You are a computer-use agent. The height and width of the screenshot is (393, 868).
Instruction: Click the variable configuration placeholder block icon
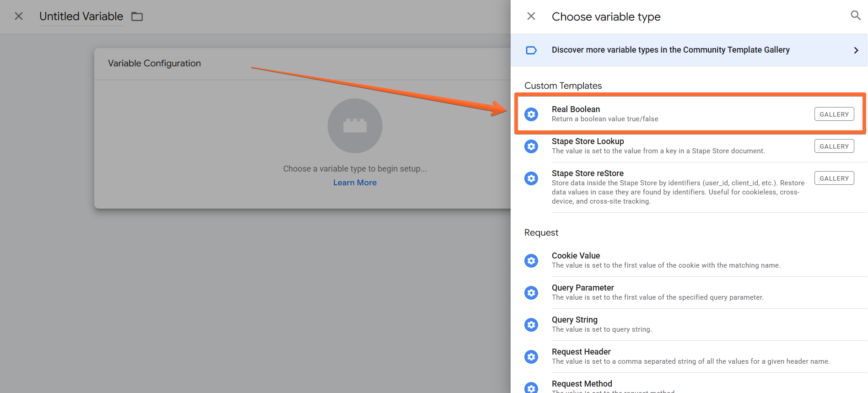(355, 126)
